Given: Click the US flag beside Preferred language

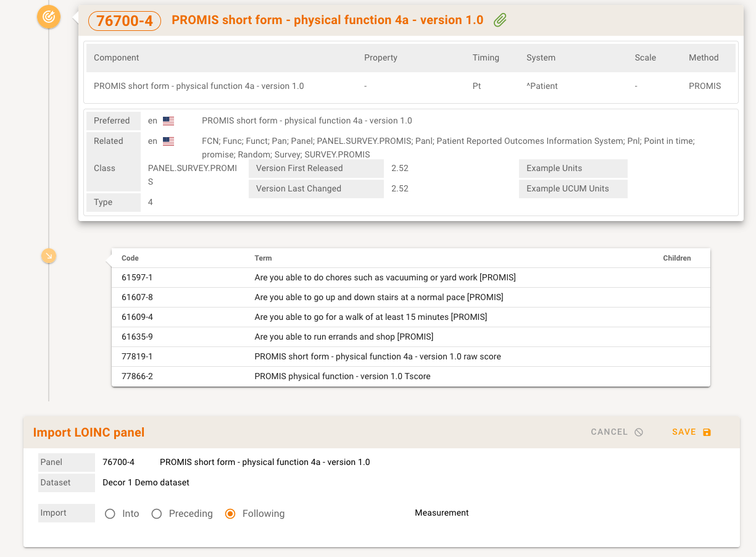Looking at the screenshot, I should pyautogui.click(x=168, y=121).
